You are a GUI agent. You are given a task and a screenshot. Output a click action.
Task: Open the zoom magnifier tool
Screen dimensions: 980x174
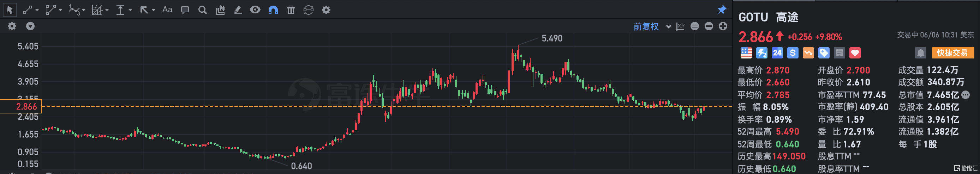[202, 10]
